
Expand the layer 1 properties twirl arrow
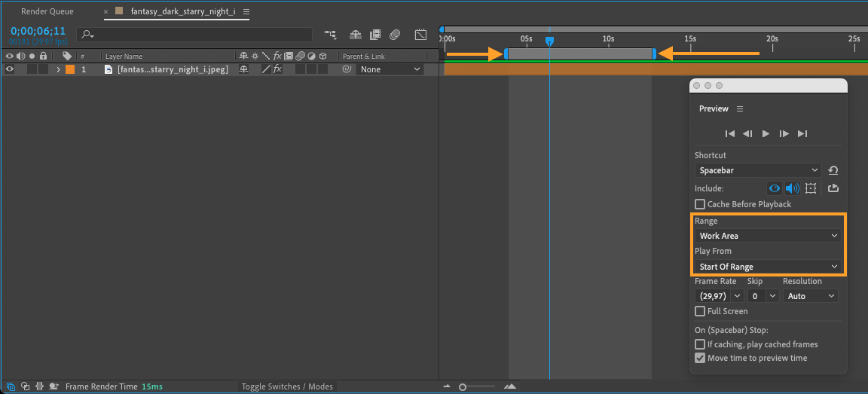point(58,69)
